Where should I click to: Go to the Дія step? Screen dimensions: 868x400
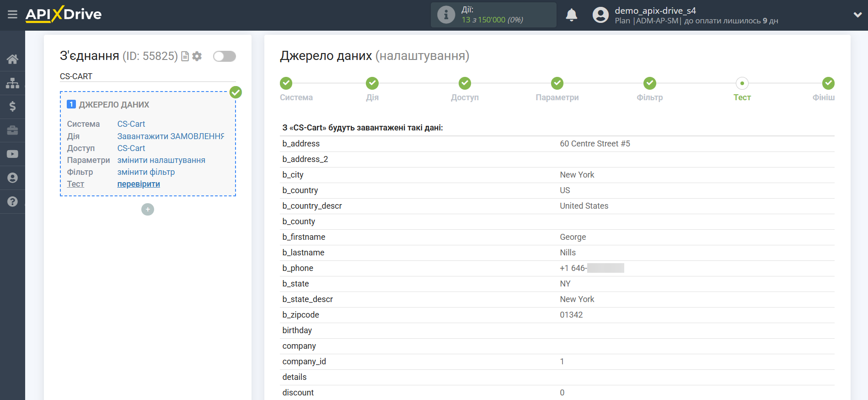pyautogui.click(x=372, y=97)
